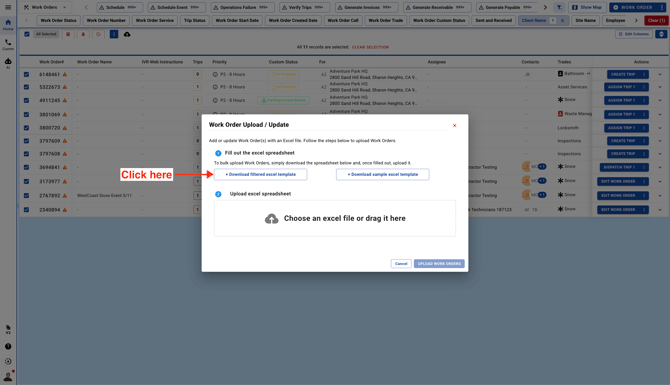Remove the Client Name filter with X
The width and height of the screenshot is (670, 385).
point(562,21)
